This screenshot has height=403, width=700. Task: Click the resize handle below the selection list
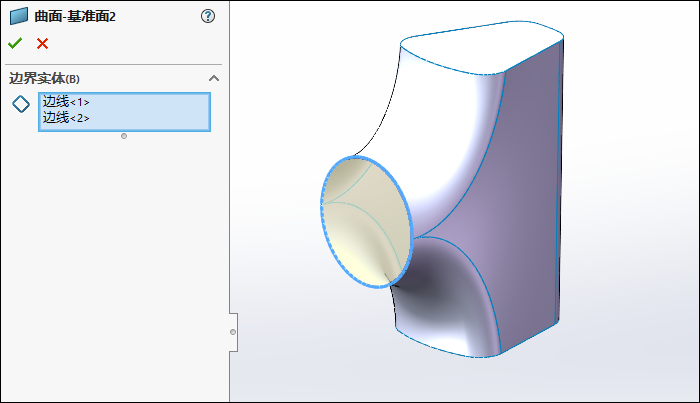(123, 136)
